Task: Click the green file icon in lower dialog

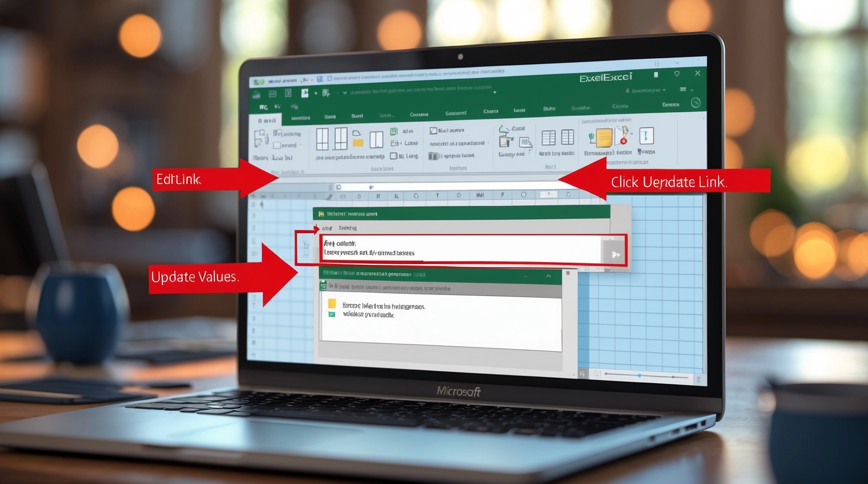Action: point(323,286)
